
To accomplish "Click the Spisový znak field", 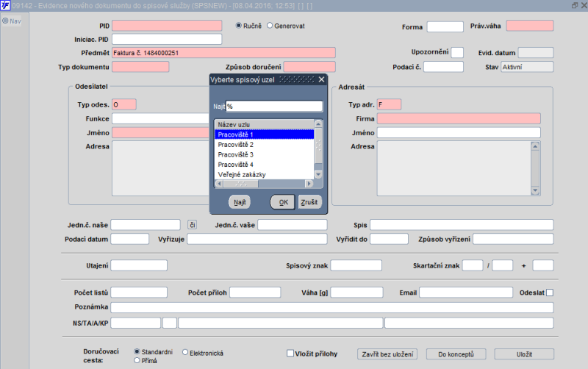I will pos(356,265).
